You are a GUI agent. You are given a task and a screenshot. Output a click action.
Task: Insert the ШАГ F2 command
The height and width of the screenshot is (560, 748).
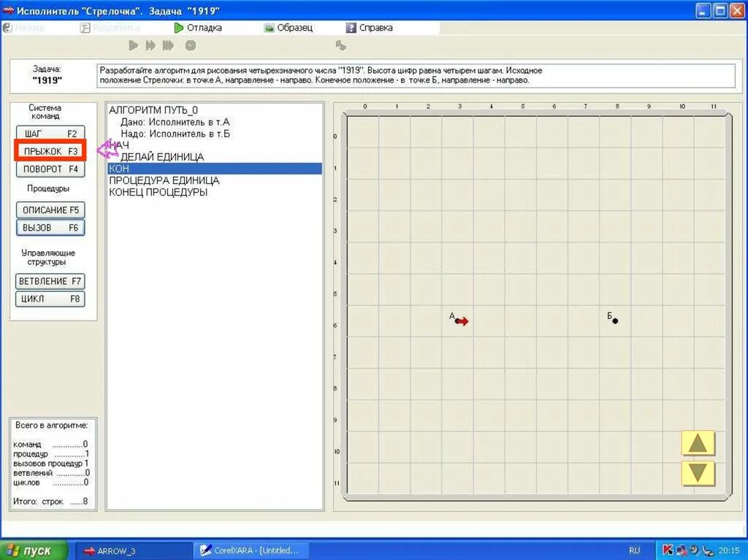(x=50, y=134)
